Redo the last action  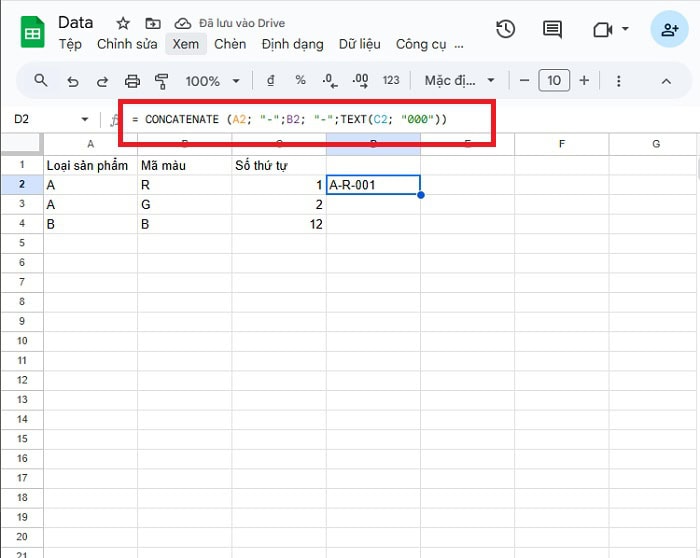[102, 81]
